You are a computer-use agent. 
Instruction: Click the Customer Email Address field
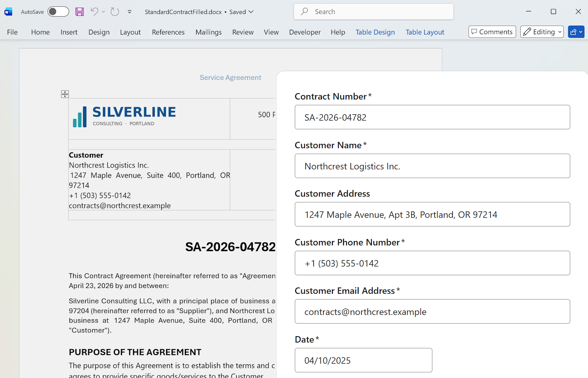pyautogui.click(x=432, y=312)
